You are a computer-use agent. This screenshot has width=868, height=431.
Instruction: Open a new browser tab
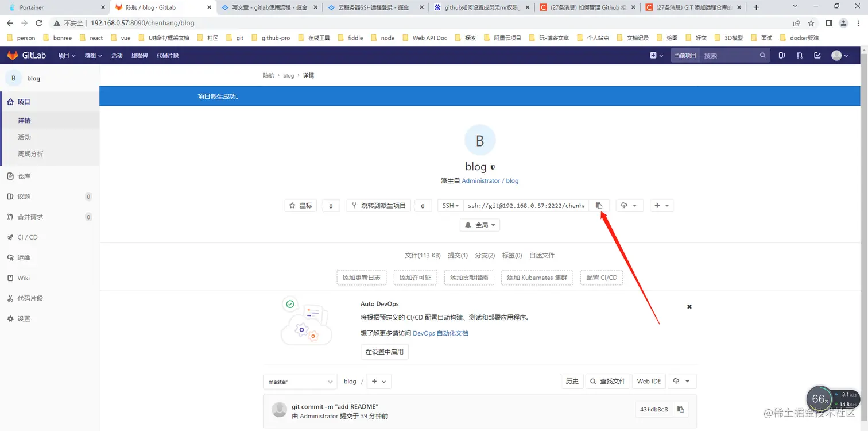(x=756, y=7)
